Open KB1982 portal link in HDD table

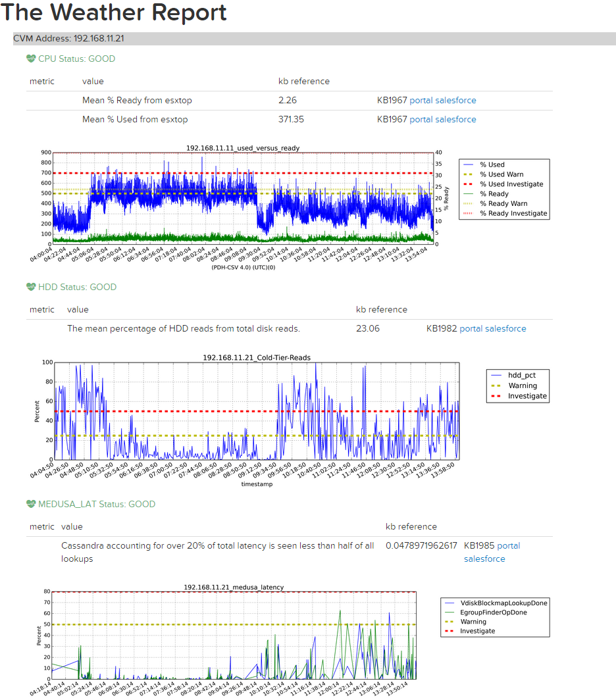click(x=471, y=328)
